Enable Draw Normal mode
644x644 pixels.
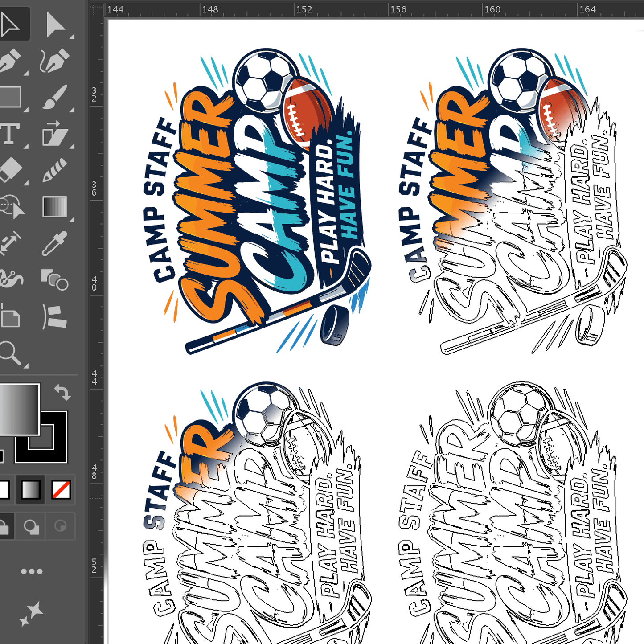coord(4,527)
